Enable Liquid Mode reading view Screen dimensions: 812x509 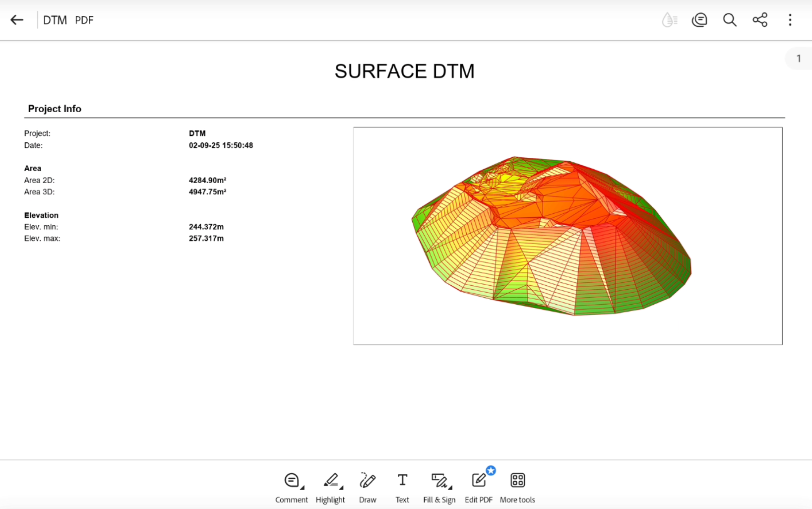coord(669,20)
